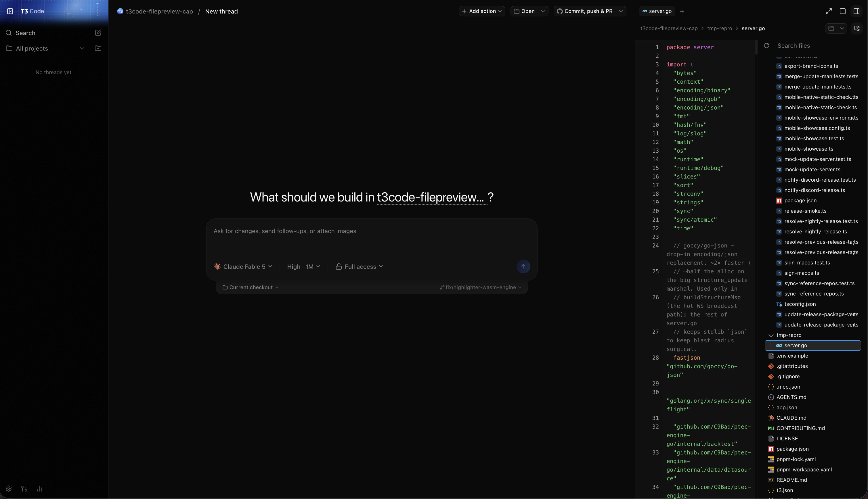Image resolution: width=868 pixels, height=499 pixels.
Task: Open mobile-showcase.config.ts file
Action: tap(813, 128)
